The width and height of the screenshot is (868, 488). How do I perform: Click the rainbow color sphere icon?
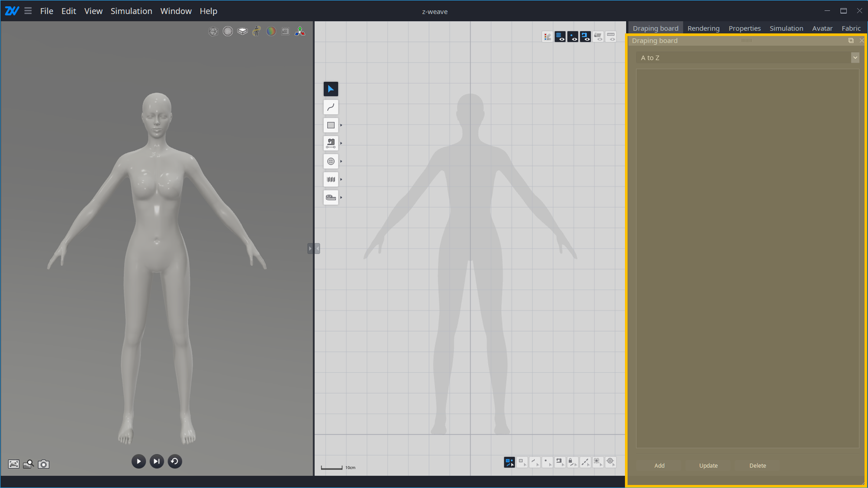point(271,31)
